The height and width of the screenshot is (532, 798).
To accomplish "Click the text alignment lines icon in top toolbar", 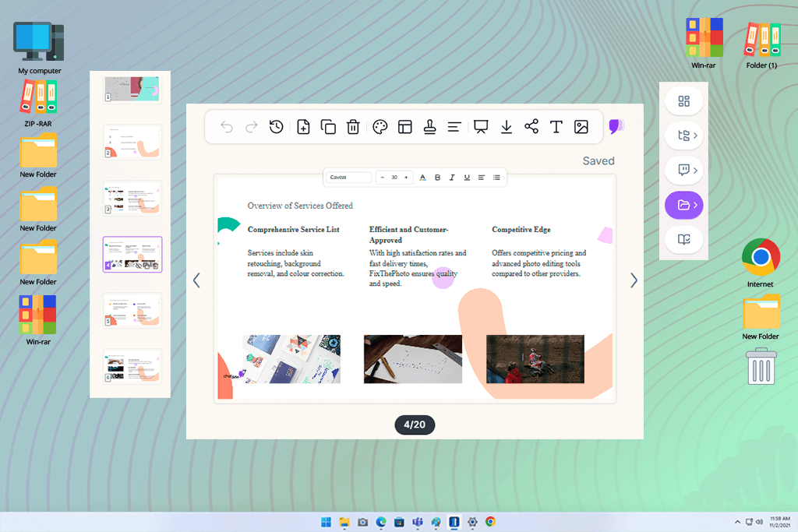I will pos(454,127).
